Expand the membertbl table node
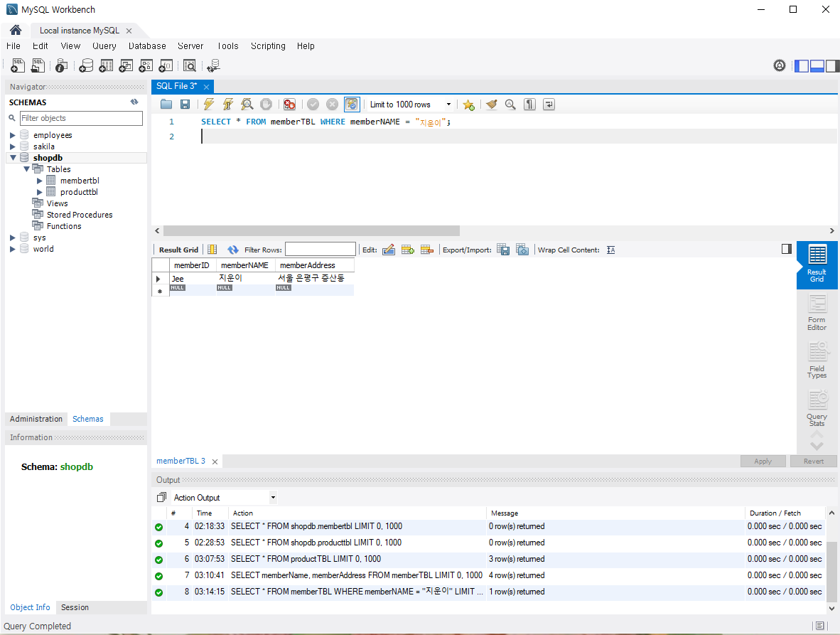840x635 pixels. (39, 181)
